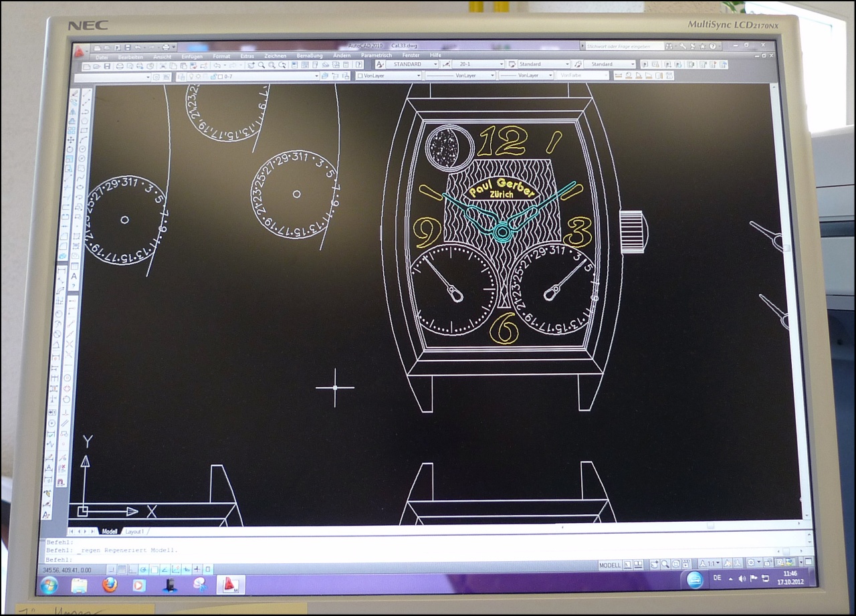Switch to the Layout1 tab

[134, 531]
